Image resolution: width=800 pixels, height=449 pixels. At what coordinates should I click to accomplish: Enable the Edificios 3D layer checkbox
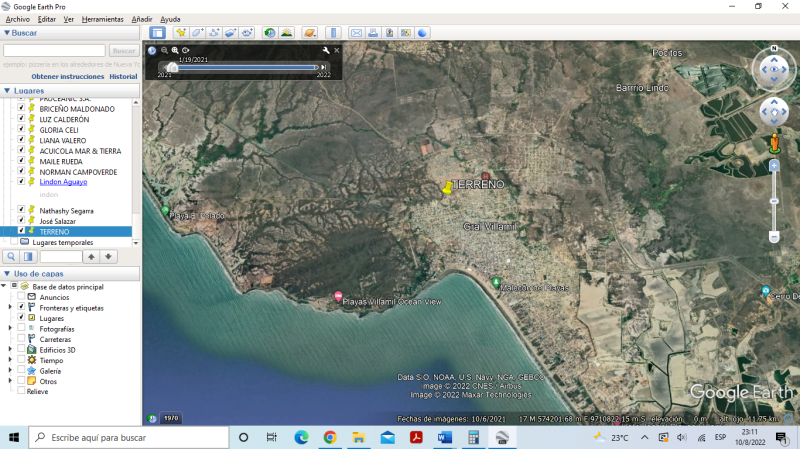coord(21,350)
